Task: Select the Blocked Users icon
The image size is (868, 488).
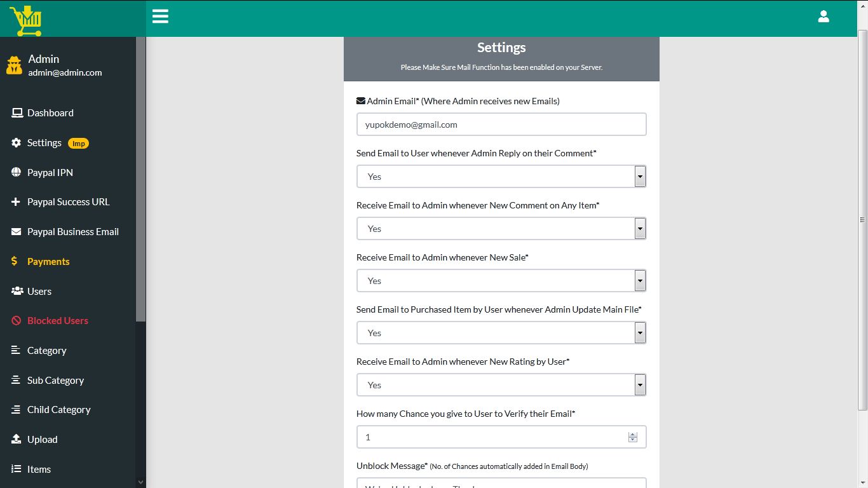Action: pos(15,320)
